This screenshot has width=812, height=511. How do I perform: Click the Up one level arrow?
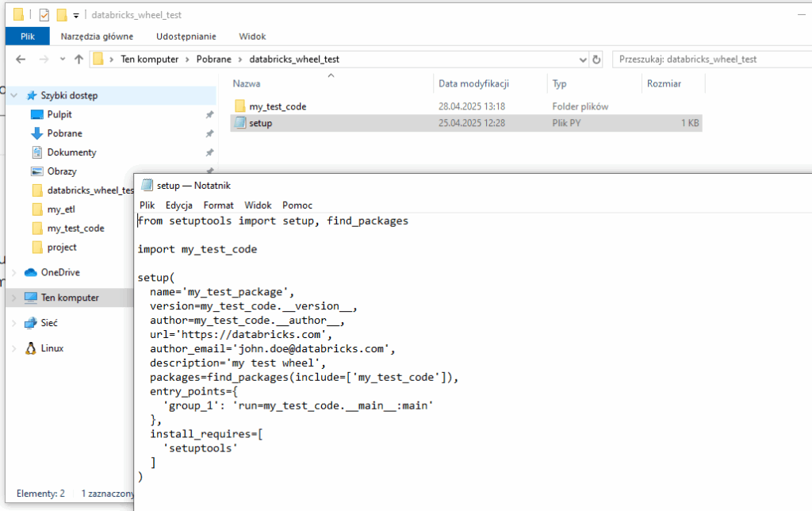(x=79, y=60)
